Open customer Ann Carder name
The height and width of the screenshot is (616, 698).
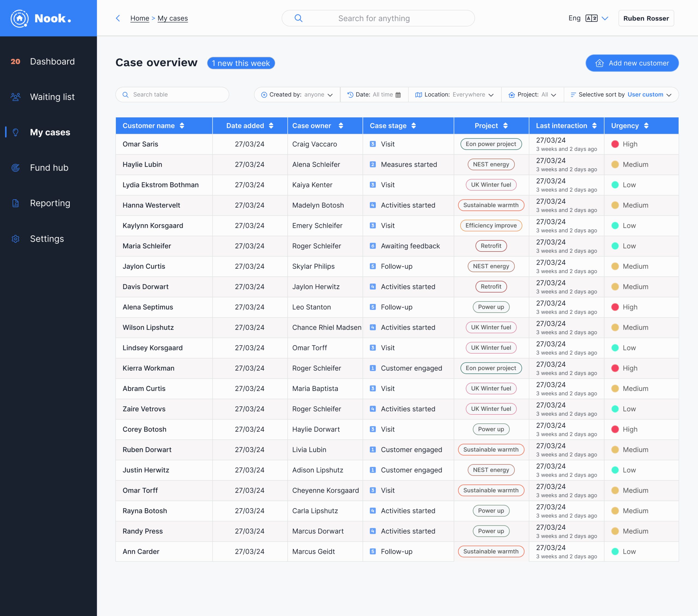[141, 552]
